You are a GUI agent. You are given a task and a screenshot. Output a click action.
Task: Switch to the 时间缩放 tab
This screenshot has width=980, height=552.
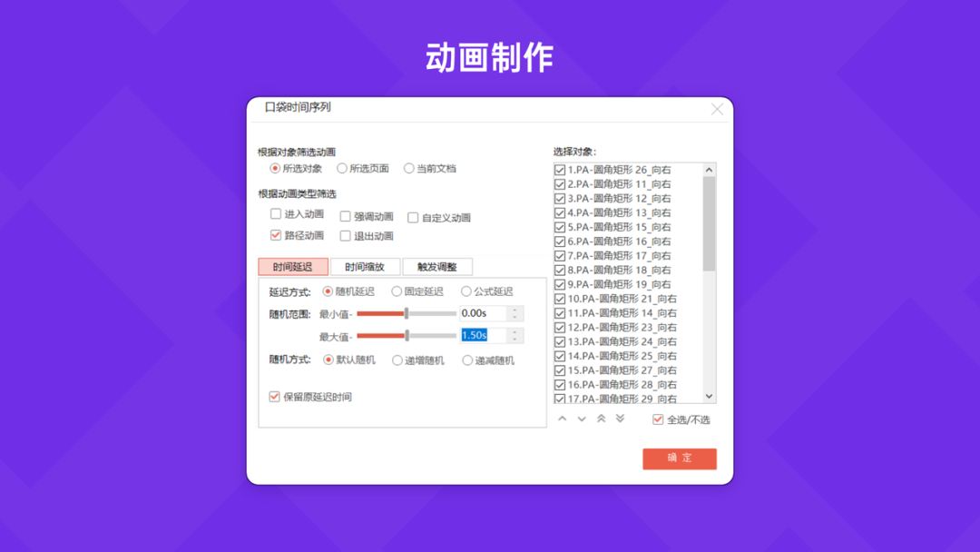[365, 266]
